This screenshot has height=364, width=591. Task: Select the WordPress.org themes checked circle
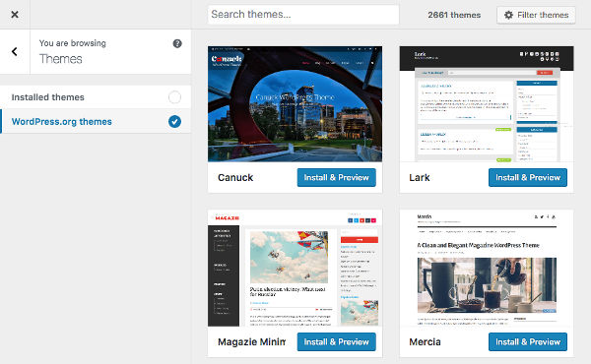coord(174,122)
